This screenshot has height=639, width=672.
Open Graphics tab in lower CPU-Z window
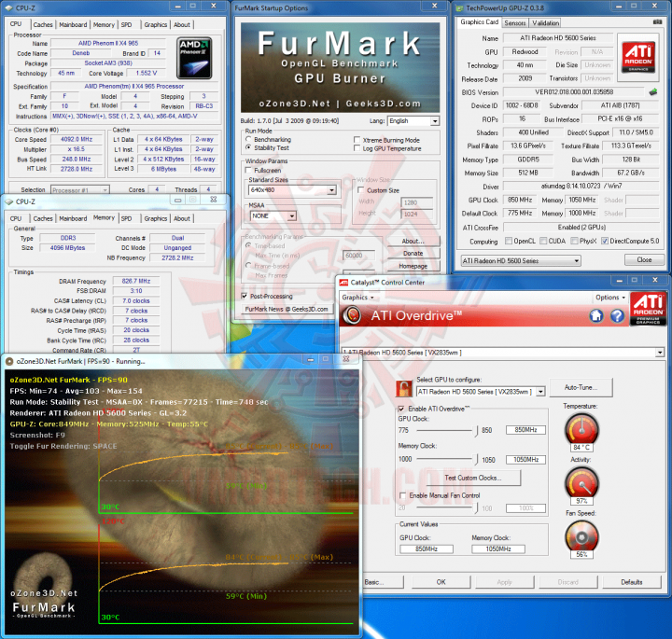click(156, 218)
